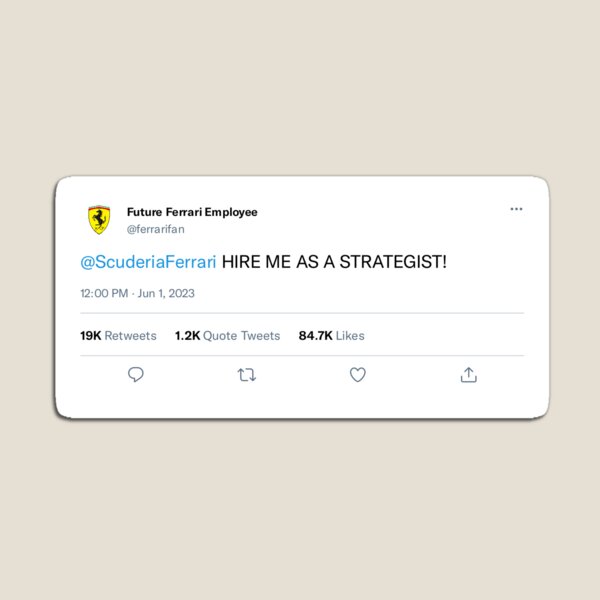Open the share upload icon
600x600 pixels.
(468, 375)
